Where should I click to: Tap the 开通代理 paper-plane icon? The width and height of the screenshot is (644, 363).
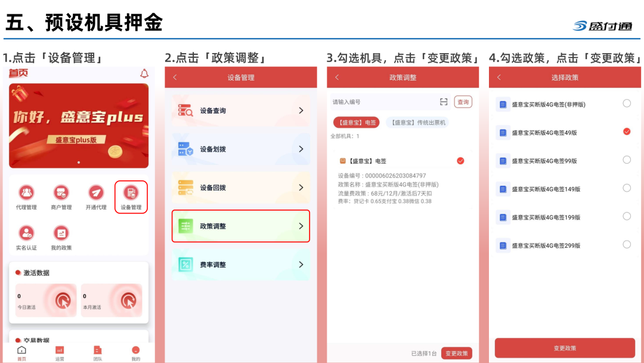(96, 192)
